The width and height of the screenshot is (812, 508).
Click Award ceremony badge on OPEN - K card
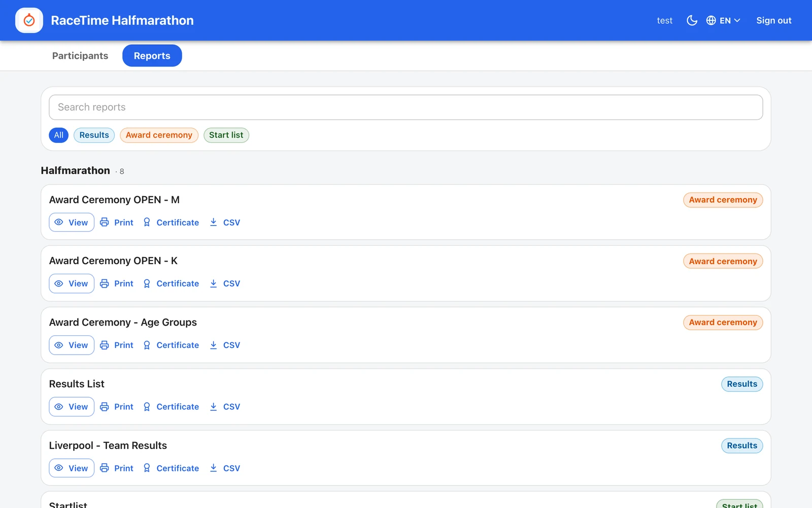tap(723, 261)
